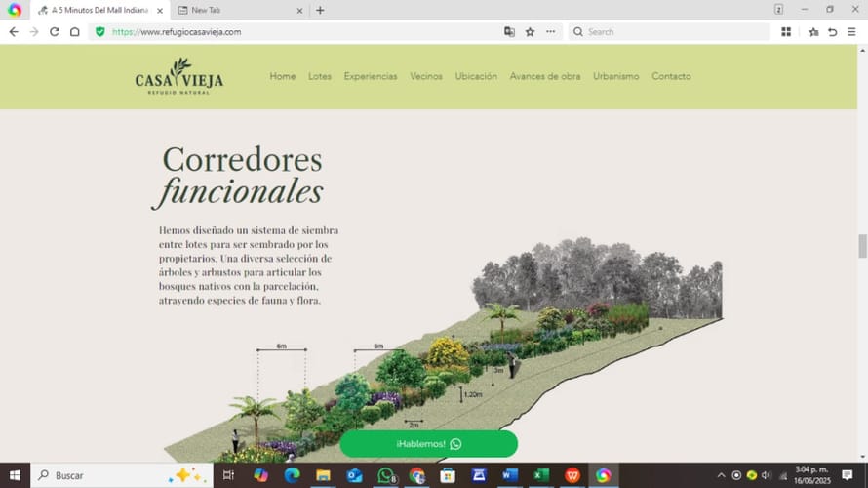This screenshot has width=868, height=488.
Task: Select the 'A 5 Minutos Del Mall' tab
Action: [99, 10]
